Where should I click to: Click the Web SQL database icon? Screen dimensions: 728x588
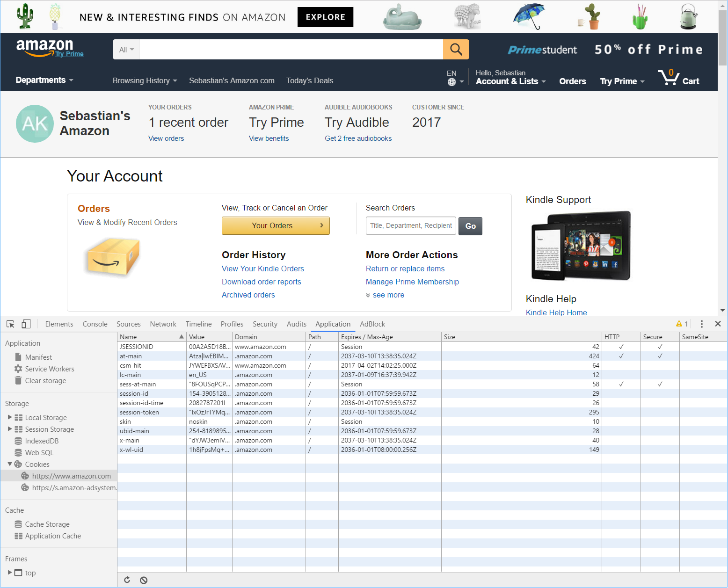(18, 452)
